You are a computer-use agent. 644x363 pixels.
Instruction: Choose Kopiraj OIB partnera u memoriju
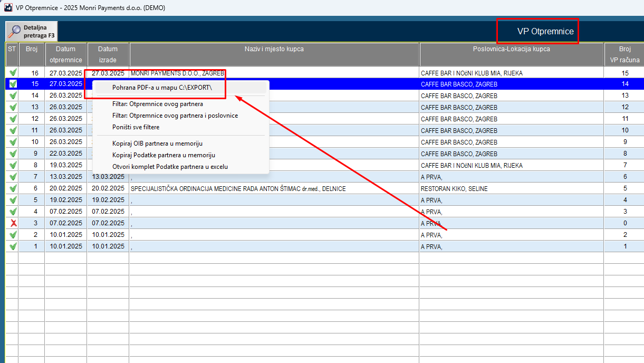pyautogui.click(x=181, y=144)
